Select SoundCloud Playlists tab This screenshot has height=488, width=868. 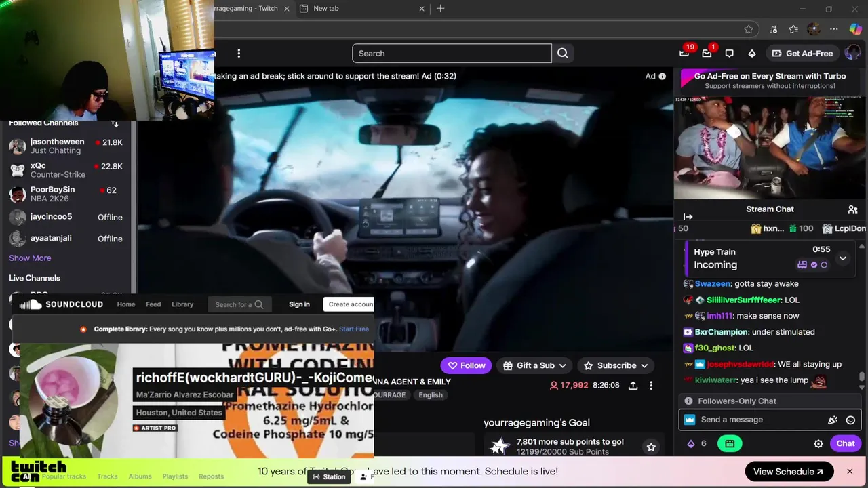175,476
